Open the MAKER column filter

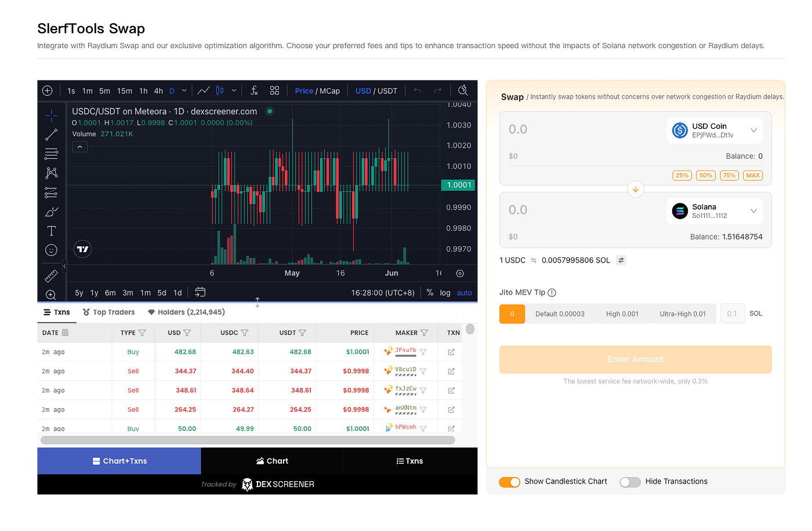pos(424,333)
